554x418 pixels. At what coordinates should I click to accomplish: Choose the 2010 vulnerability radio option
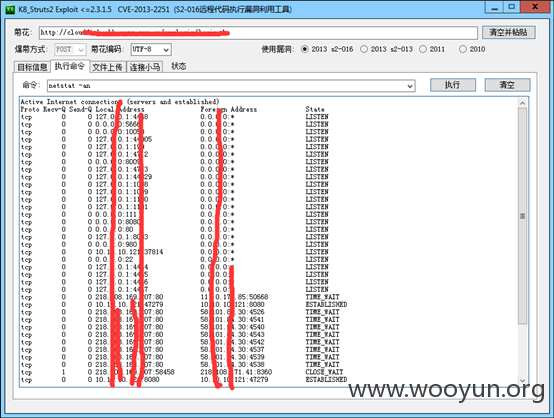[x=463, y=49]
